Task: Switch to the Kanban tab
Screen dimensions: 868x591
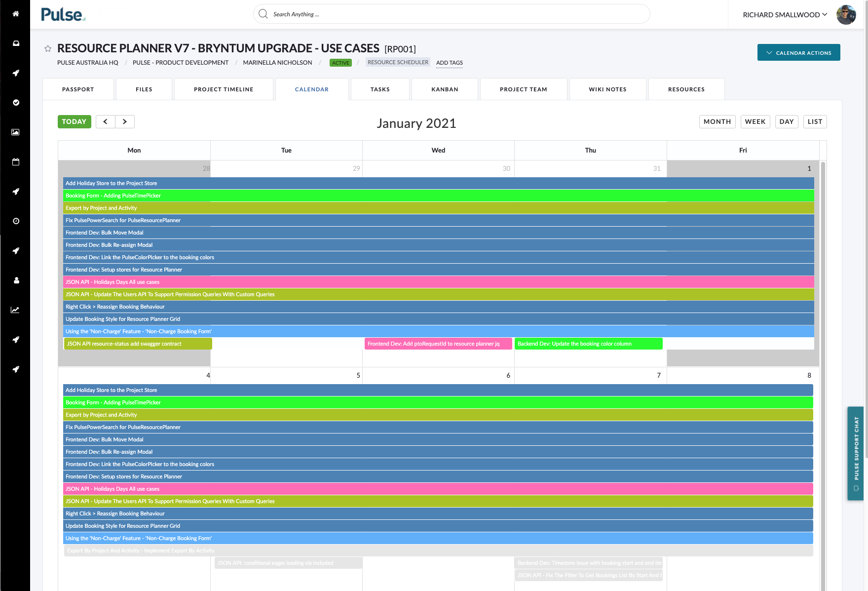Action: pyautogui.click(x=445, y=89)
